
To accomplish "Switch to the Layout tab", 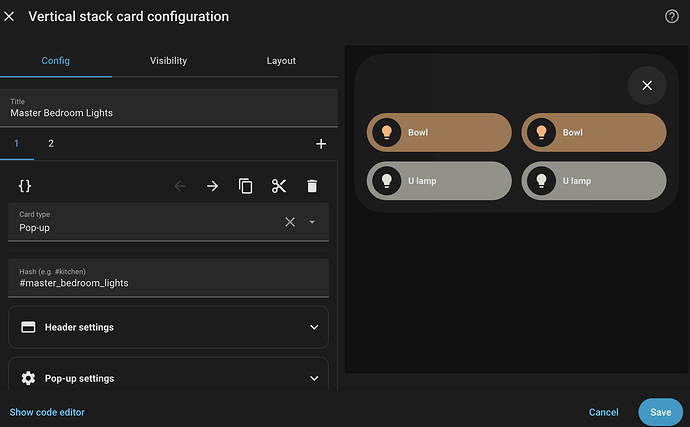I will click(281, 61).
